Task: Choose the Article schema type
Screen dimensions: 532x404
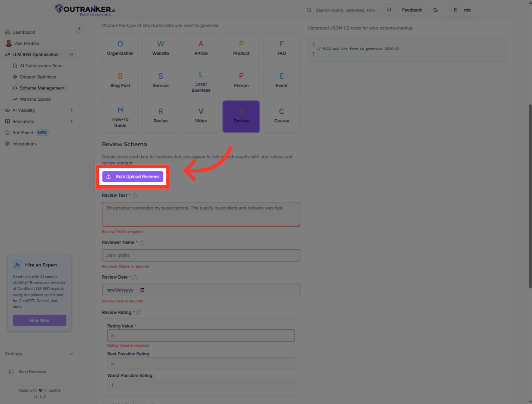Action: click(x=201, y=48)
